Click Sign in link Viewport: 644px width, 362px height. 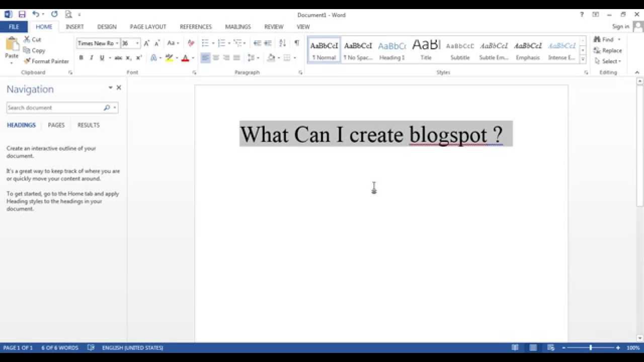tap(621, 27)
